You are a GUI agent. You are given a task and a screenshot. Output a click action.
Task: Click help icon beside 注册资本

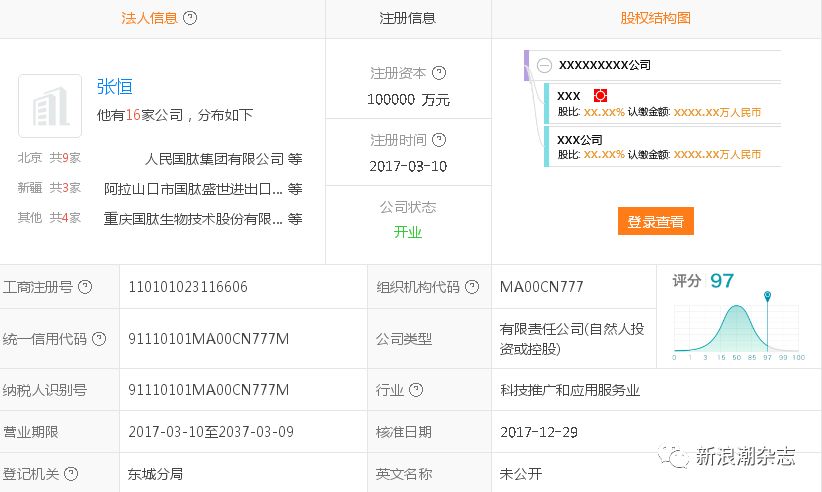tap(439, 73)
